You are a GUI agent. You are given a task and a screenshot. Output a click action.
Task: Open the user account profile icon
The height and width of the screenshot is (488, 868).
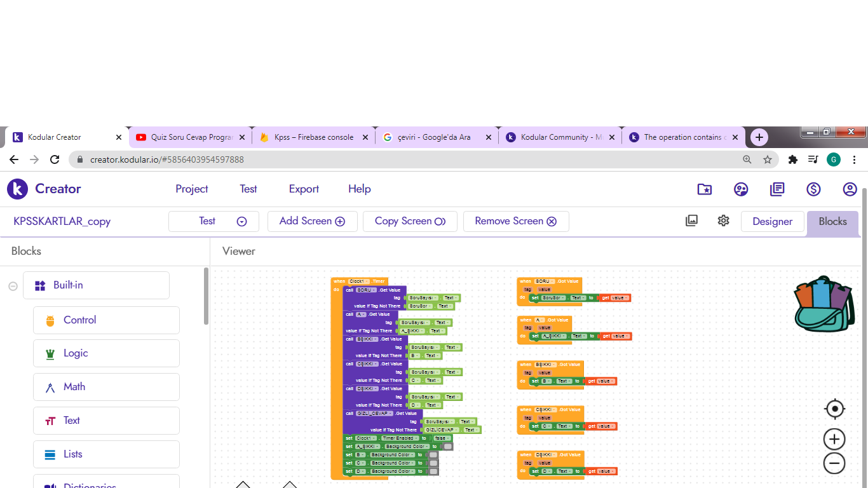coord(850,189)
